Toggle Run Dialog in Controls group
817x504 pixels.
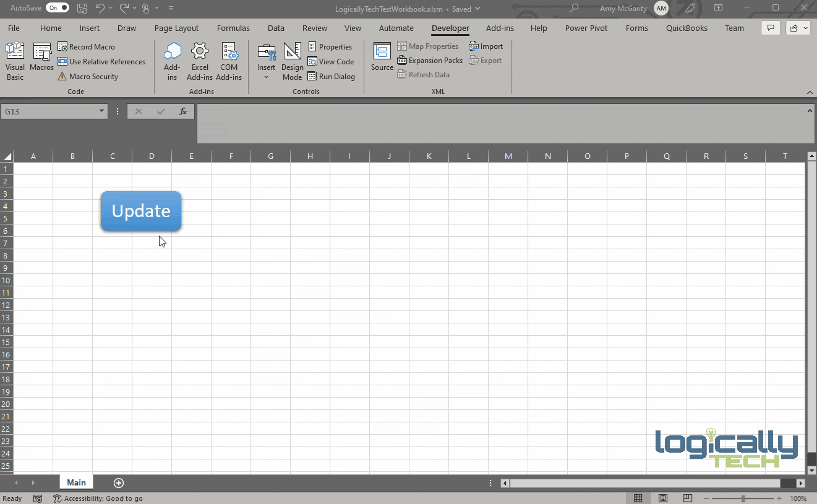(332, 76)
